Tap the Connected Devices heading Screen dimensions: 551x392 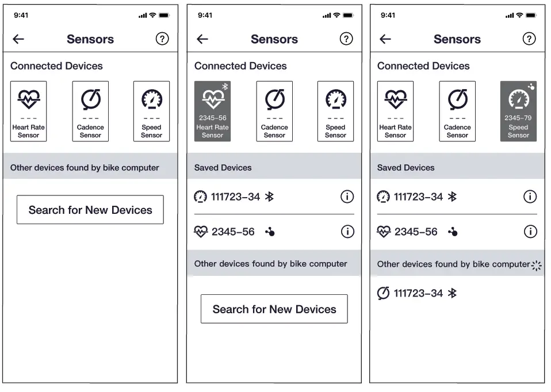56,66
